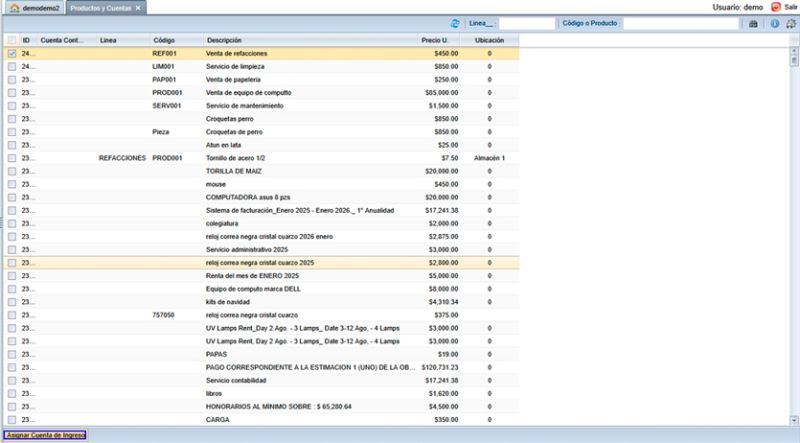This screenshot has height=443, width=800.
Task: Click the Almacén 1 location cell
Action: (489, 158)
